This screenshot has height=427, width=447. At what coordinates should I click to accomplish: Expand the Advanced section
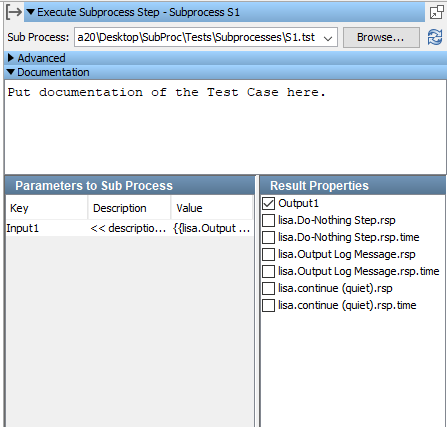(11, 58)
